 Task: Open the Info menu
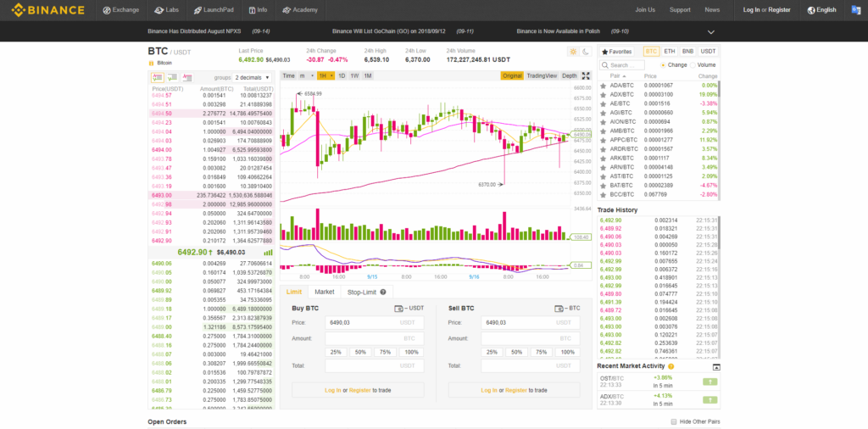point(258,10)
